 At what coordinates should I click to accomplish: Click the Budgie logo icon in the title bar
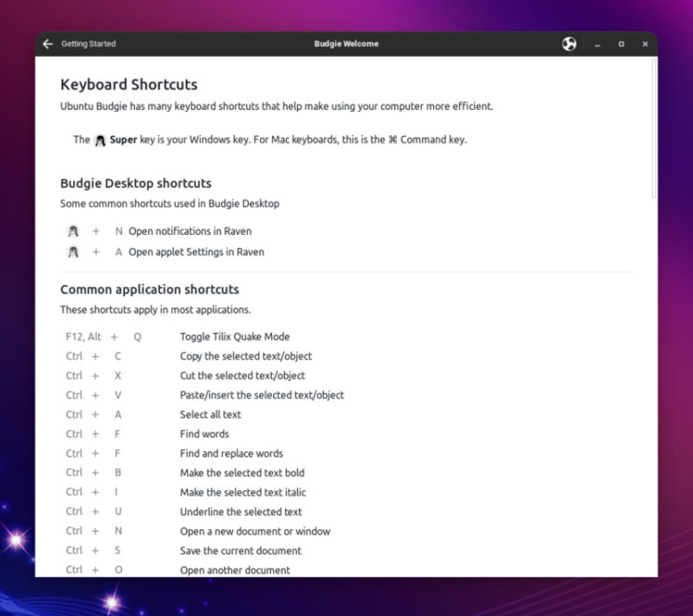[569, 44]
